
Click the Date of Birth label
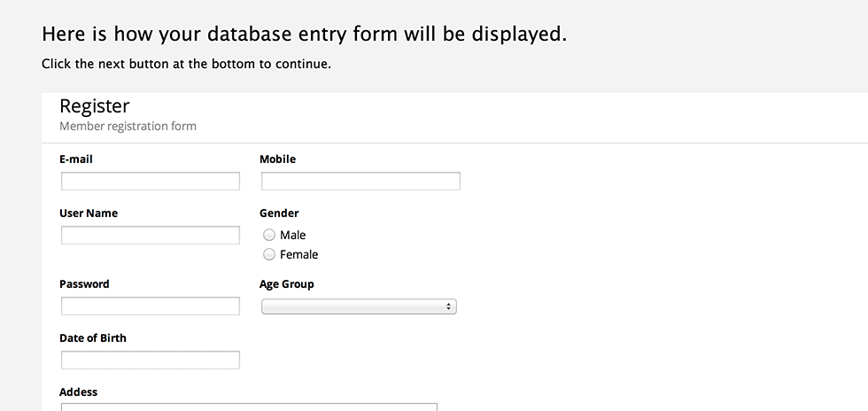click(x=93, y=338)
